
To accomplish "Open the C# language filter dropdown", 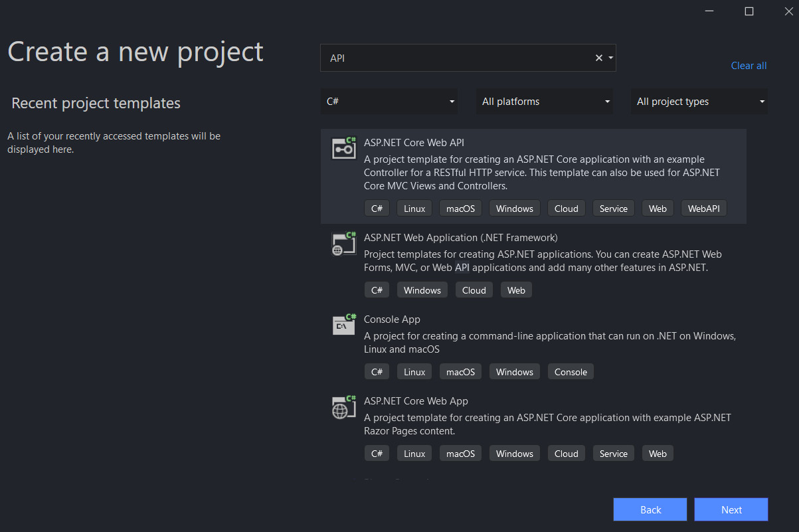I will point(389,102).
